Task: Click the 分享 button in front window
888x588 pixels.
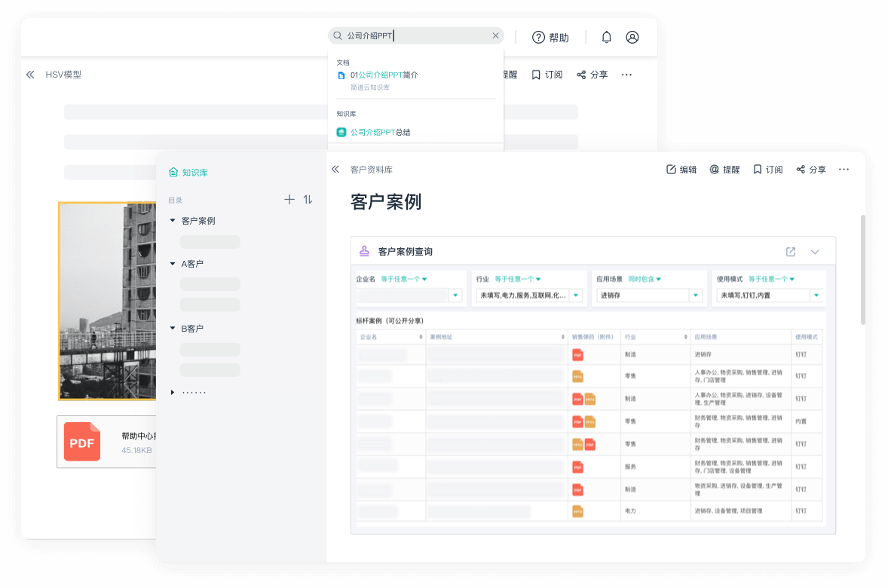Action: coord(811,170)
